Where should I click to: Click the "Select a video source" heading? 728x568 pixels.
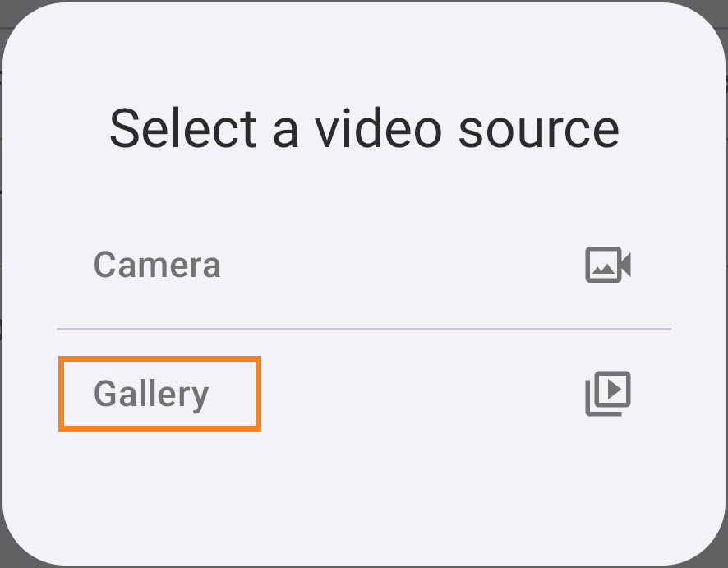[365, 129]
